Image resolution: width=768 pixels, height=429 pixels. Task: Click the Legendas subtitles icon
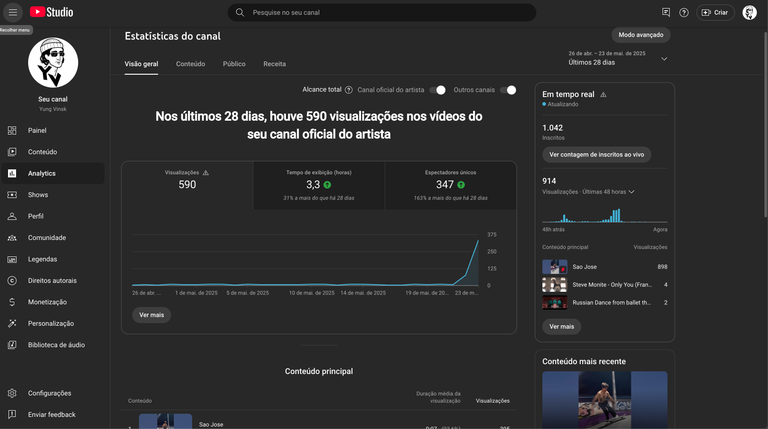[12, 259]
